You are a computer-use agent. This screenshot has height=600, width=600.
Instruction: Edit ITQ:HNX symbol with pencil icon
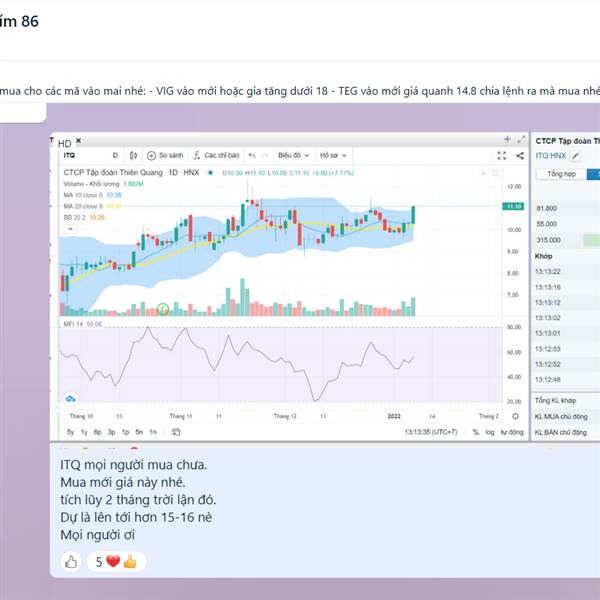pos(575,156)
